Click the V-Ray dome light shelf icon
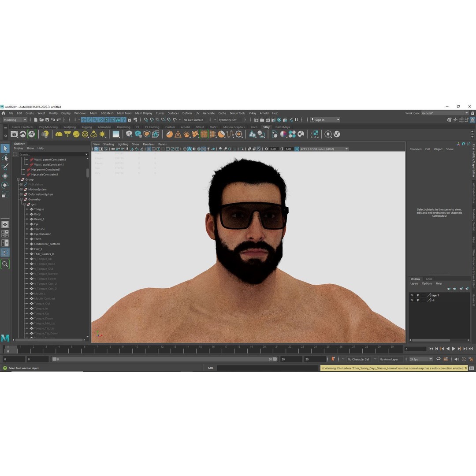The height and width of the screenshot is (476, 476). [x=59, y=134]
